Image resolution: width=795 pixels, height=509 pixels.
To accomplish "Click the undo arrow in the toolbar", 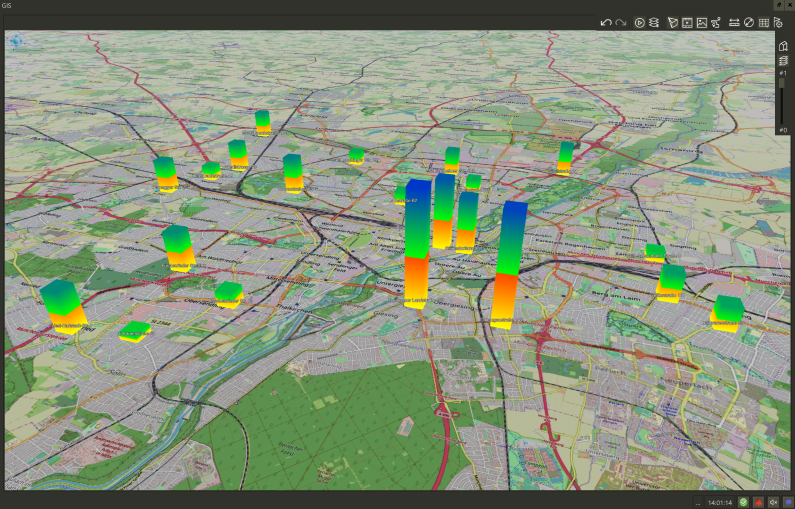I will point(605,22).
